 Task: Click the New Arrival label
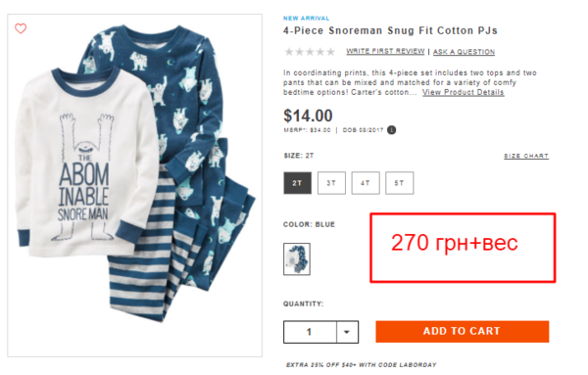[306, 18]
